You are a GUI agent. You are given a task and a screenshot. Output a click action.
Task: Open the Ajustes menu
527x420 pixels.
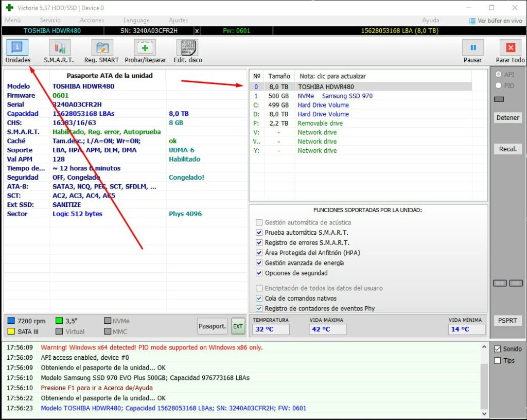click(178, 21)
